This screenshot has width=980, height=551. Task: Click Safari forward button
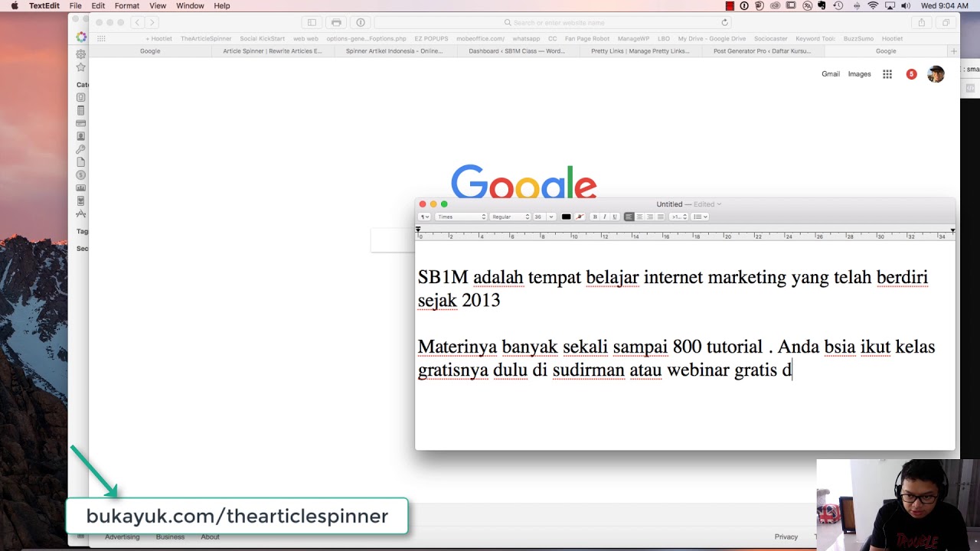152,23
